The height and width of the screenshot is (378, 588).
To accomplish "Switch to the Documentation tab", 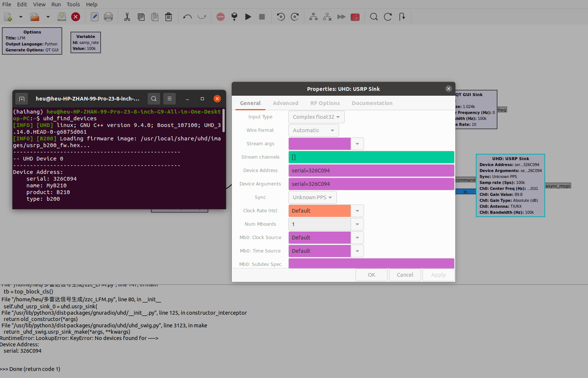I will (x=372, y=103).
